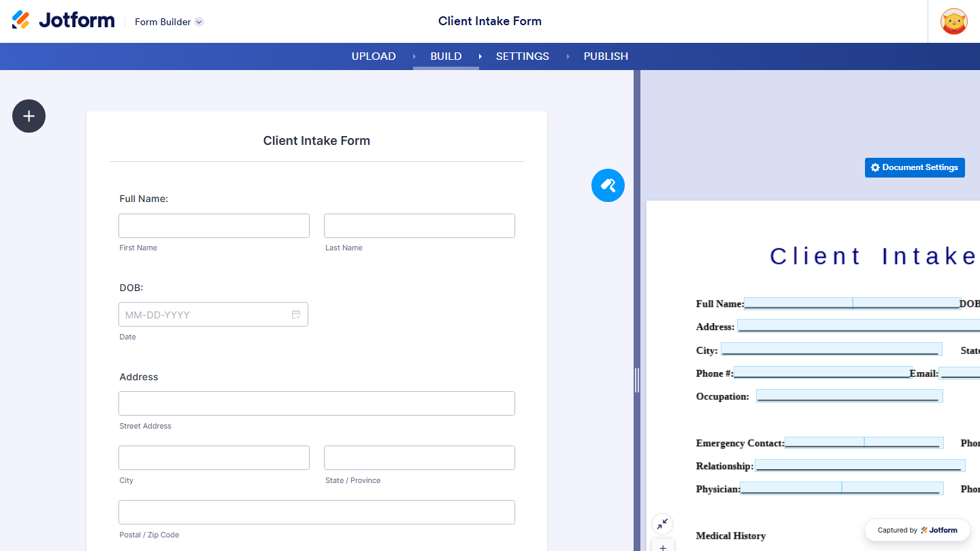
Task: Select the first Full Name field on the PDF
Action: [798, 303]
